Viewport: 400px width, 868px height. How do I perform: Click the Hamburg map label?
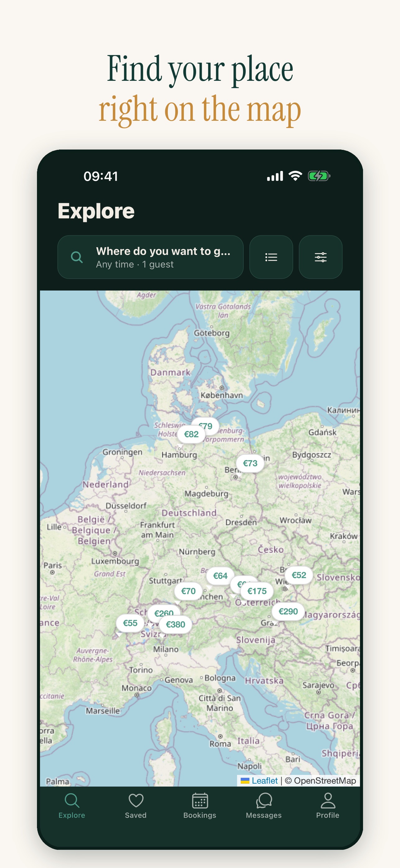point(179,455)
